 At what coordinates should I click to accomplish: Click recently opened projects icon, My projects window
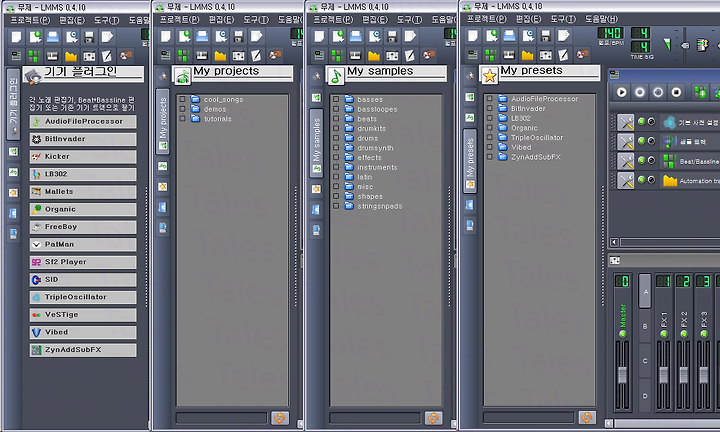(221, 36)
